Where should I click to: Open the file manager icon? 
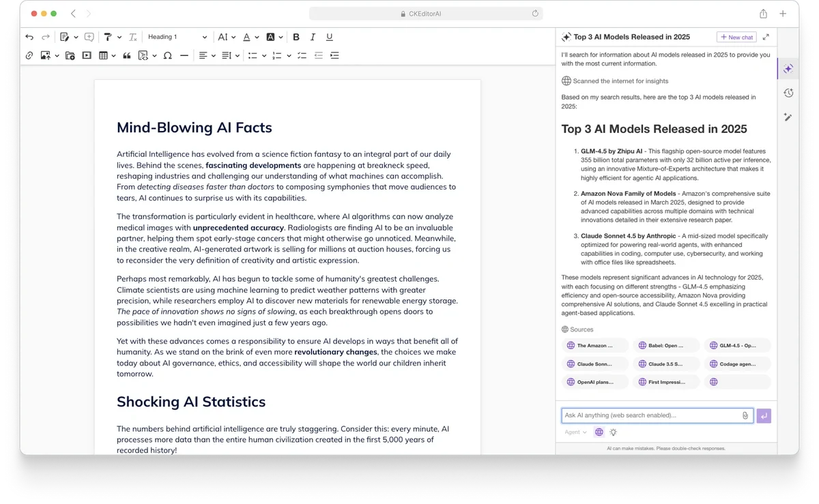[x=70, y=55]
